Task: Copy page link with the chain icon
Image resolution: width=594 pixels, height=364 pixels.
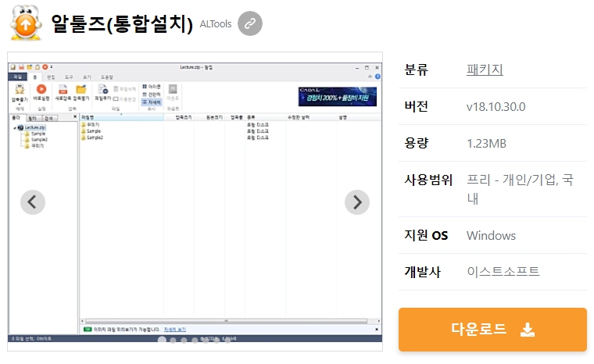Action: point(250,23)
